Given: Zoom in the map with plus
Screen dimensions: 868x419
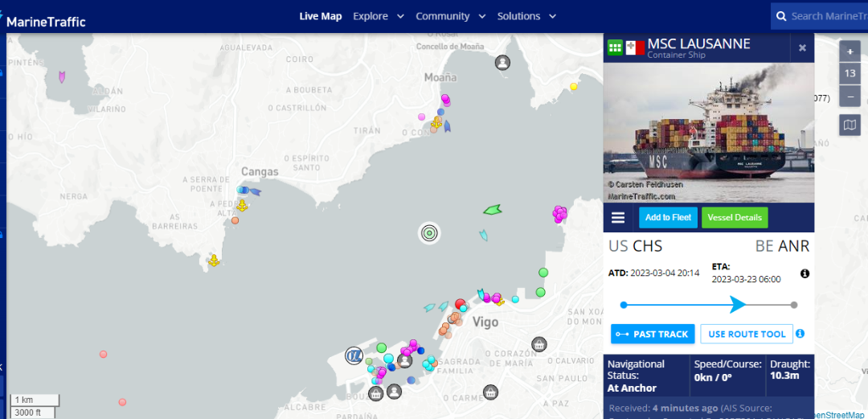Looking at the screenshot, I should click(x=850, y=51).
